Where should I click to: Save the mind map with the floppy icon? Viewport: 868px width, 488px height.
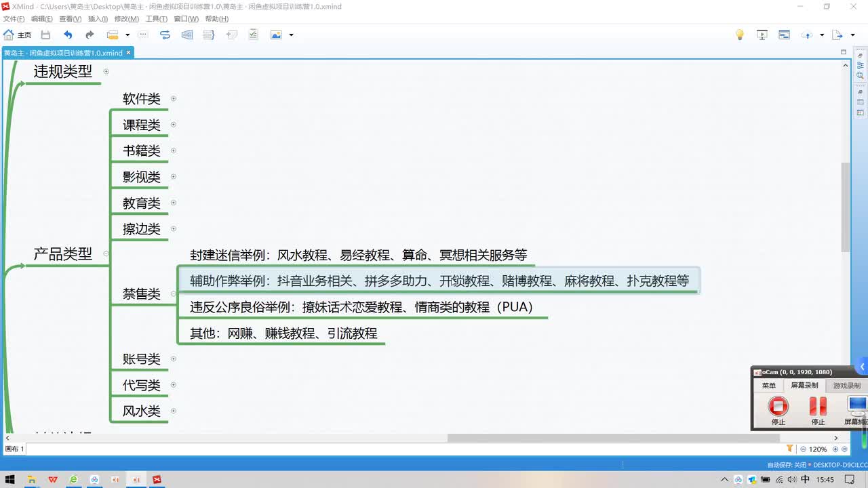pos(45,35)
